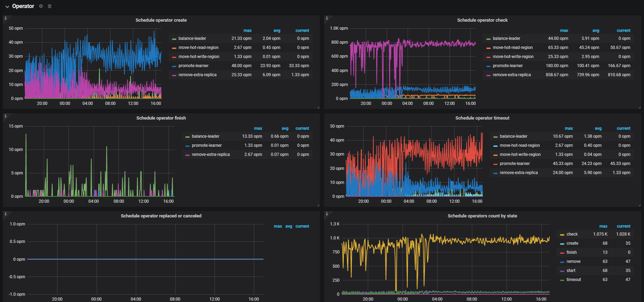Open the Schedule operator timeout panel title menu

[482, 118]
